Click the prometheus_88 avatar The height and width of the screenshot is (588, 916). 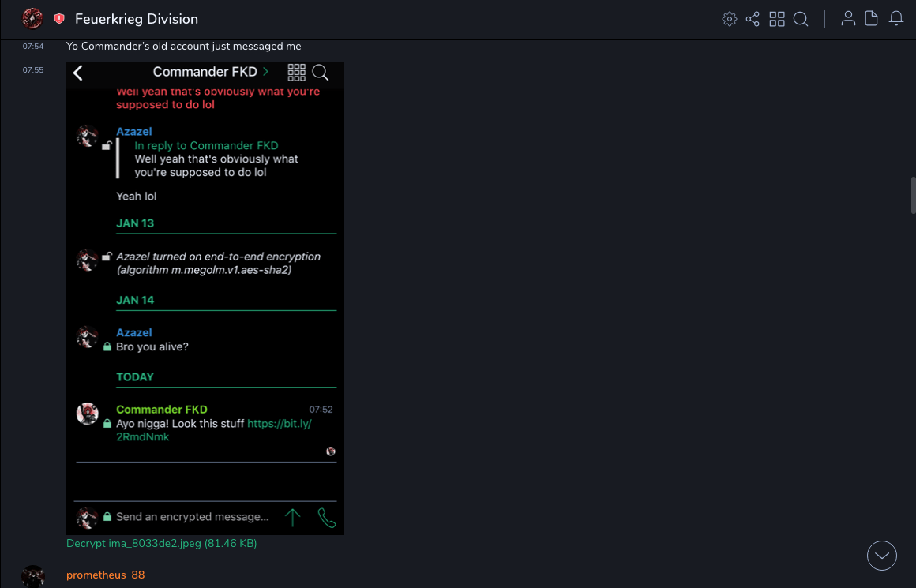click(33, 576)
